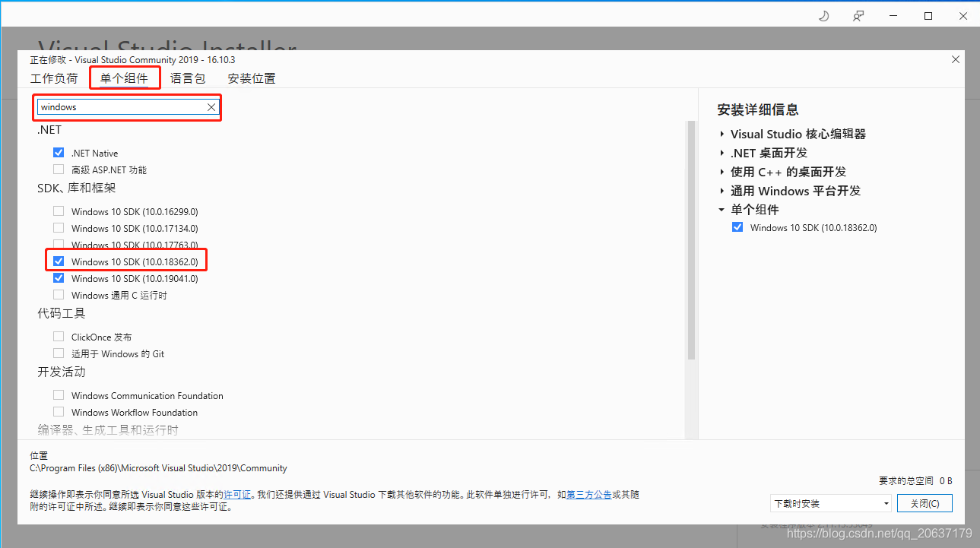This screenshot has width=980, height=548.
Task: Switch to the 工作负荷 tab
Action: pos(54,78)
